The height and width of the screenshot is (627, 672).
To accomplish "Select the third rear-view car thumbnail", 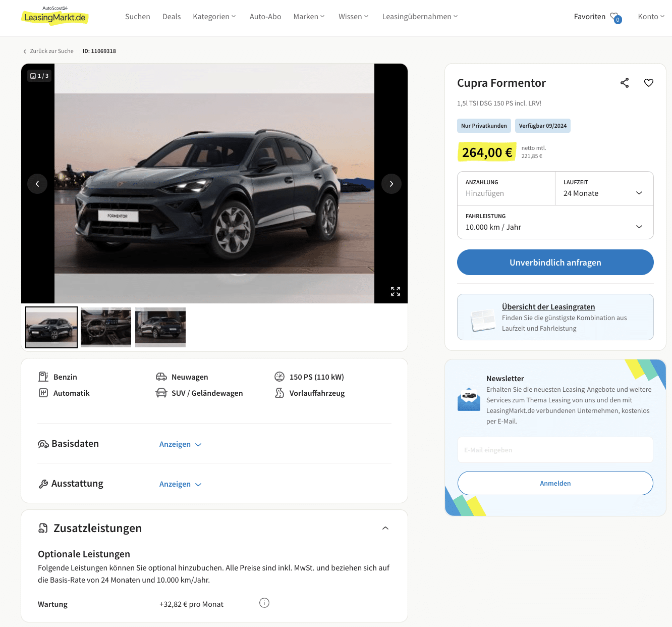I will coord(160,327).
